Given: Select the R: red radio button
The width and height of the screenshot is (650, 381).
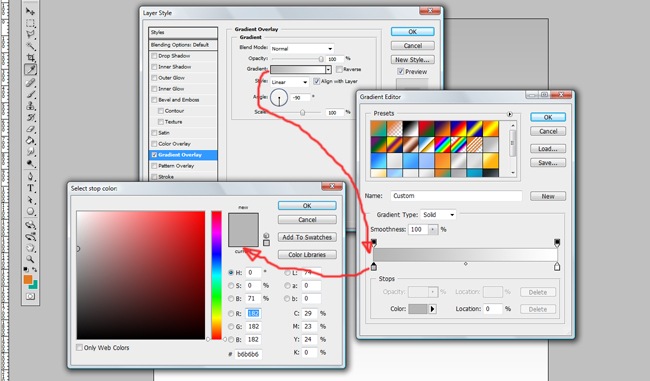Looking at the screenshot, I should (x=231, y=313).
